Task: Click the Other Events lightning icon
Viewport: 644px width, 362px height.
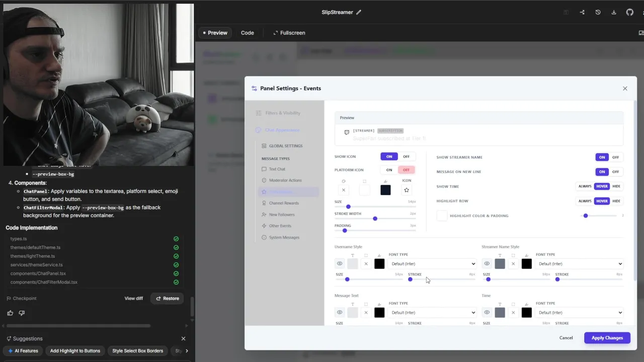Action: click(264, 226)
